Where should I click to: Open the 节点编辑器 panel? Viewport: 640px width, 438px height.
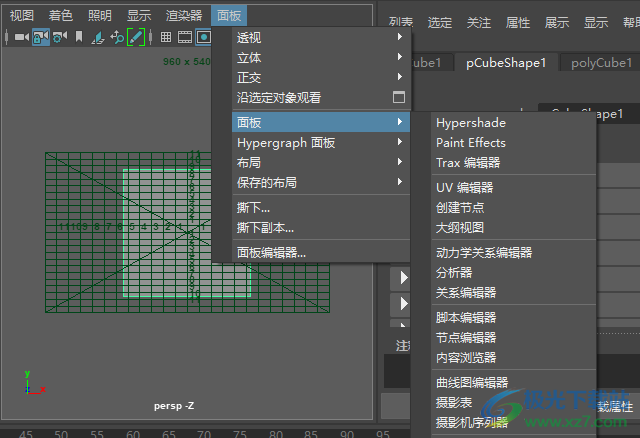point(513,338)
